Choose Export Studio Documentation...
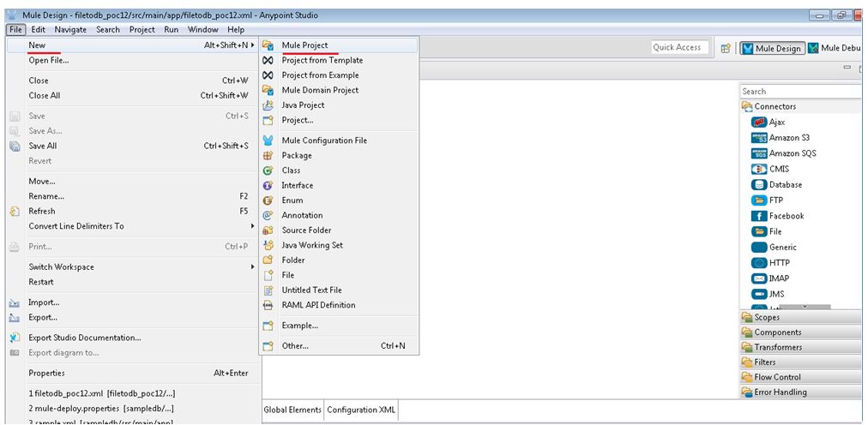Screen dimensions: 868x425 point(134,338)
